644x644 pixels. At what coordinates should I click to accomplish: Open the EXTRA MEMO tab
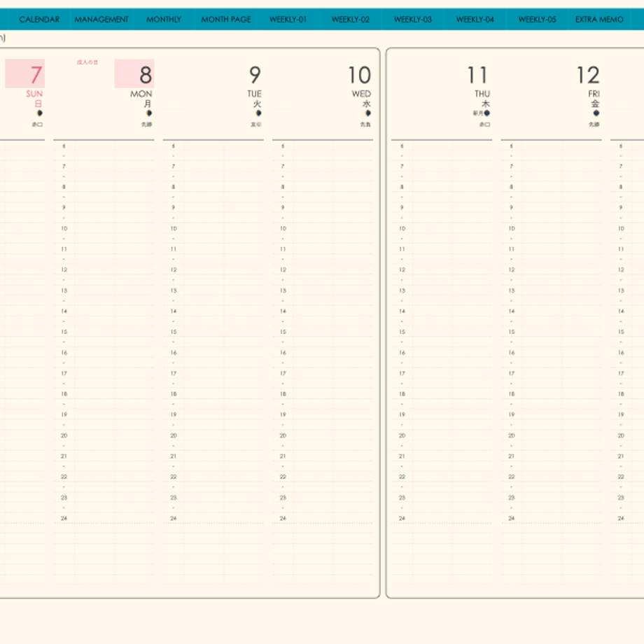click(x=599, y=20)
